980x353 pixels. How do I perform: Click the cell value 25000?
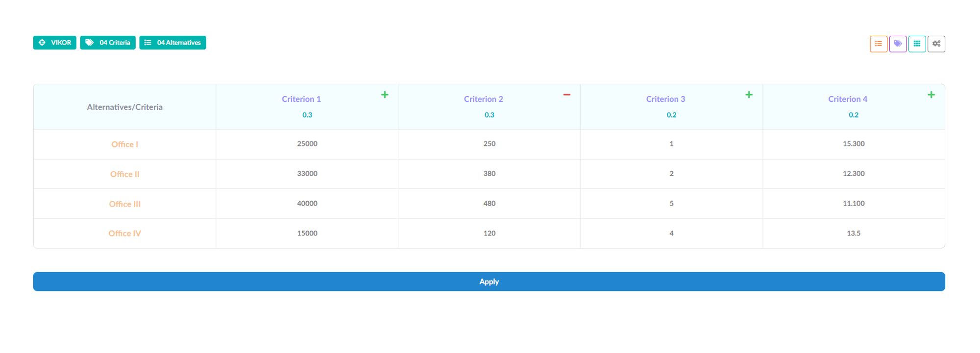307,144
